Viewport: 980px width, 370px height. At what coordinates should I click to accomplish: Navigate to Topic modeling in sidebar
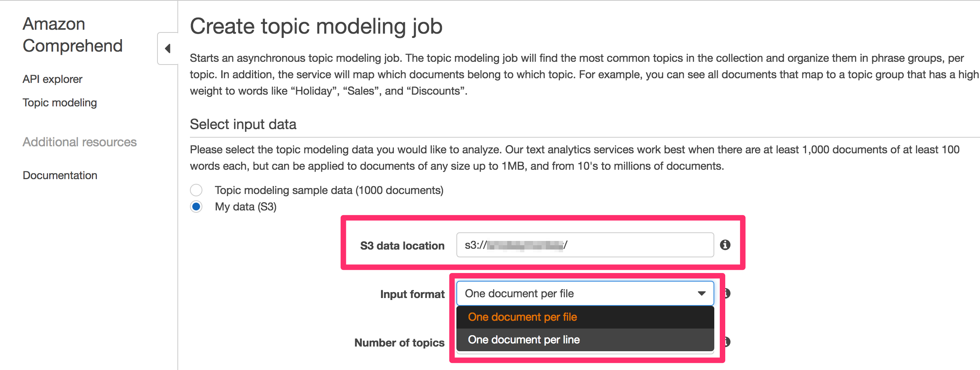(x=59, y=102)
